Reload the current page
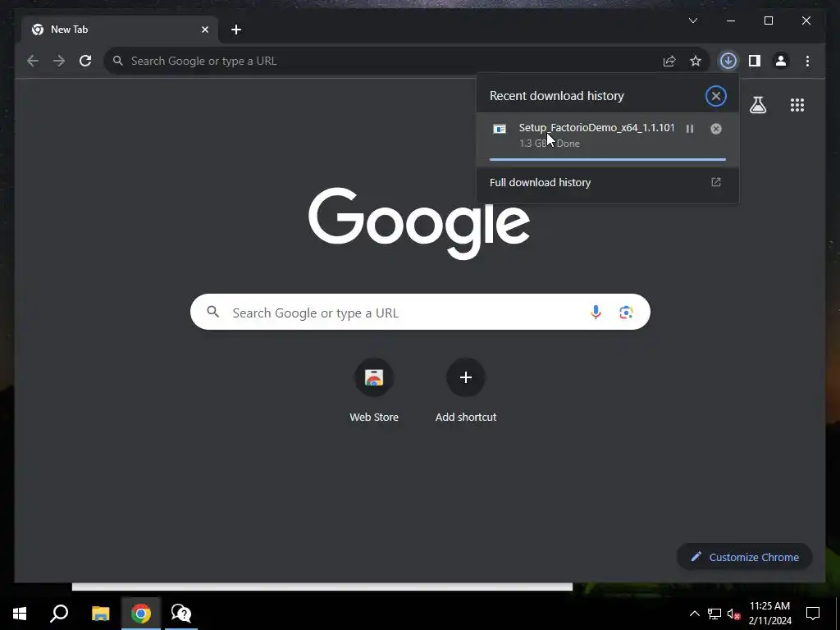Screen dimensions: 840x630 85,61
